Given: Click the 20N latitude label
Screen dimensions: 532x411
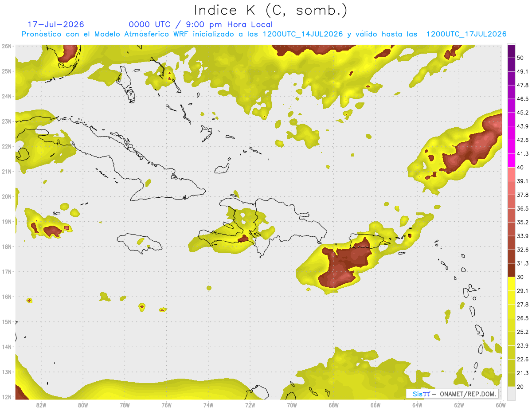Looking at the screenshot, I should 7,196.
